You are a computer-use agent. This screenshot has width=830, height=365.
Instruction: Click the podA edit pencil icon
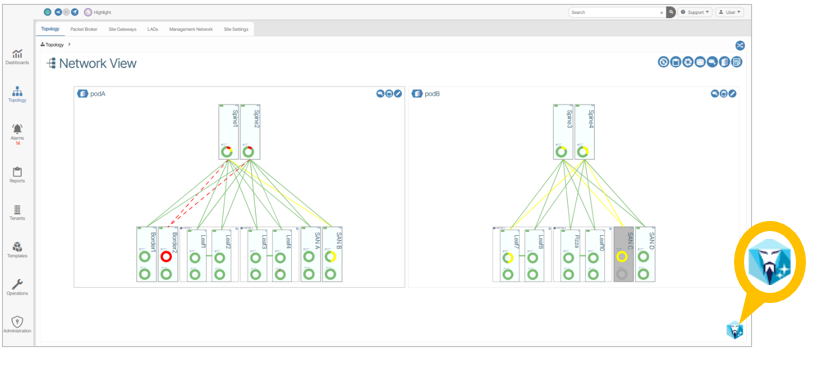coord(398,94)
